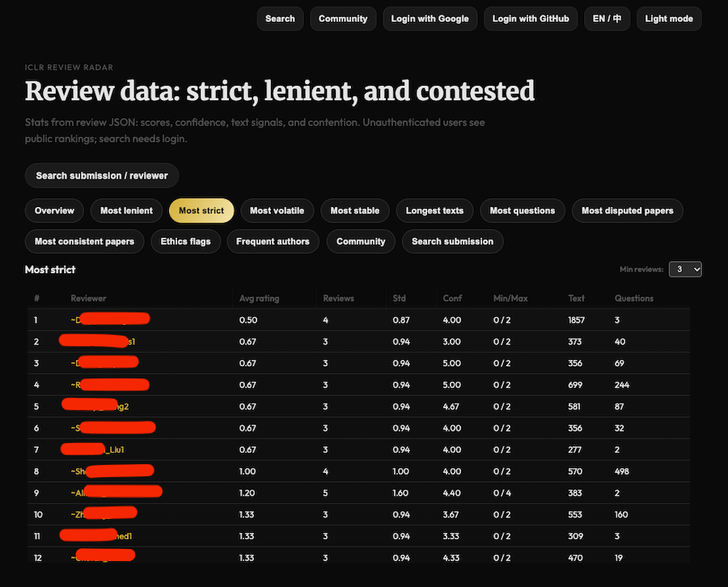
Task: Open the Frequent authors tab
Action: 273,242
